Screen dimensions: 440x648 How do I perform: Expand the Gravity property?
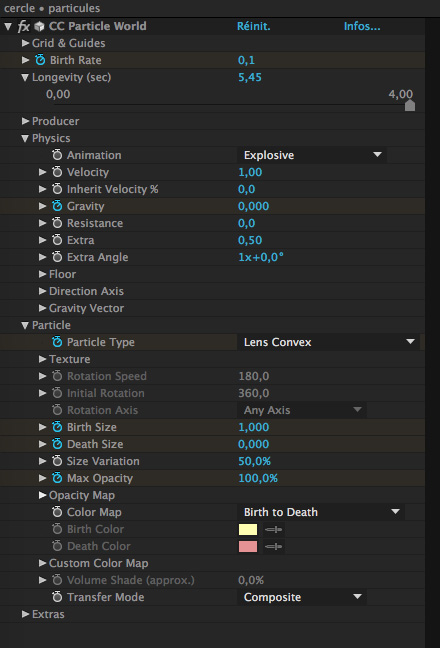click(x=42, y=206)
